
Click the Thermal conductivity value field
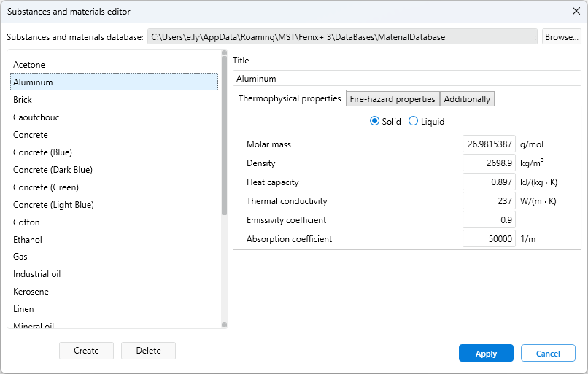[489, 201]
